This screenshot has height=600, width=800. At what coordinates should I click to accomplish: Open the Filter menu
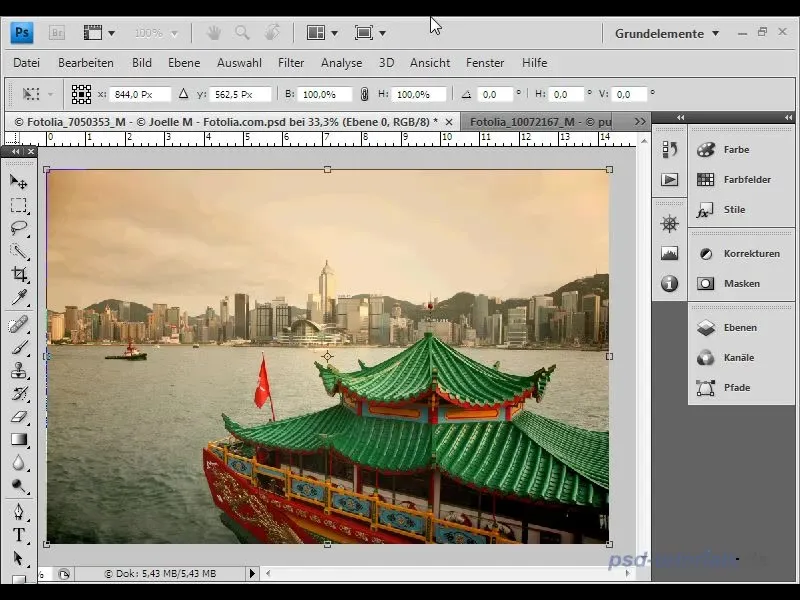[291, 63]
